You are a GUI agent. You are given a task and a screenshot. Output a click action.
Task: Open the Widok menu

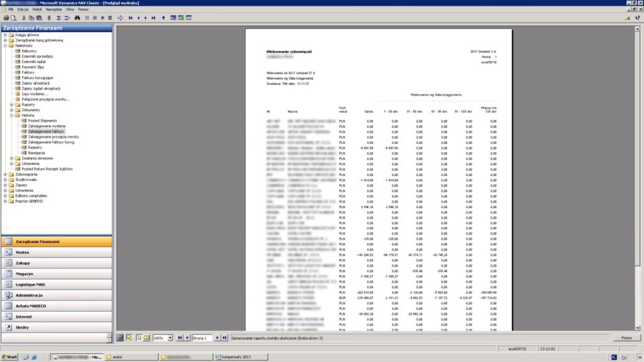(x=37, y=10)
